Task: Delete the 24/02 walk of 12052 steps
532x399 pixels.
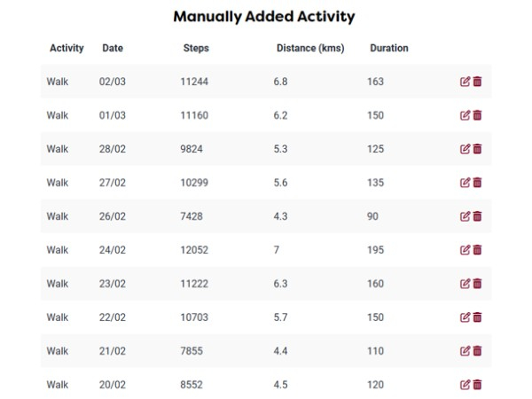Action: pyautogui.click(x=477, y=250)
